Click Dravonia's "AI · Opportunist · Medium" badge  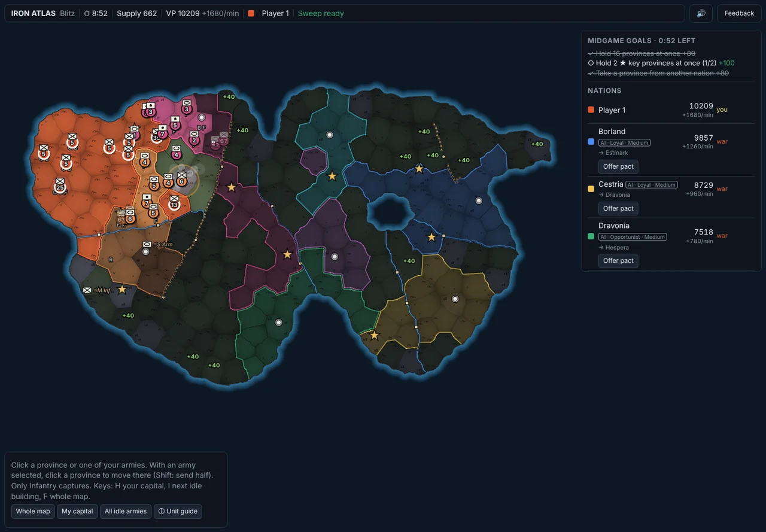(633, 237)
